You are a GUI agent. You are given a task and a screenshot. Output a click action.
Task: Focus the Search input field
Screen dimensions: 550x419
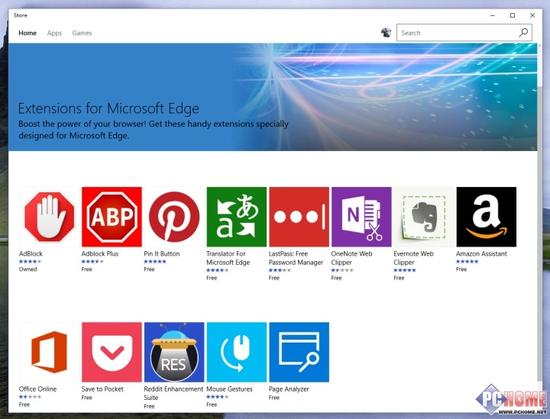[464, 33]
